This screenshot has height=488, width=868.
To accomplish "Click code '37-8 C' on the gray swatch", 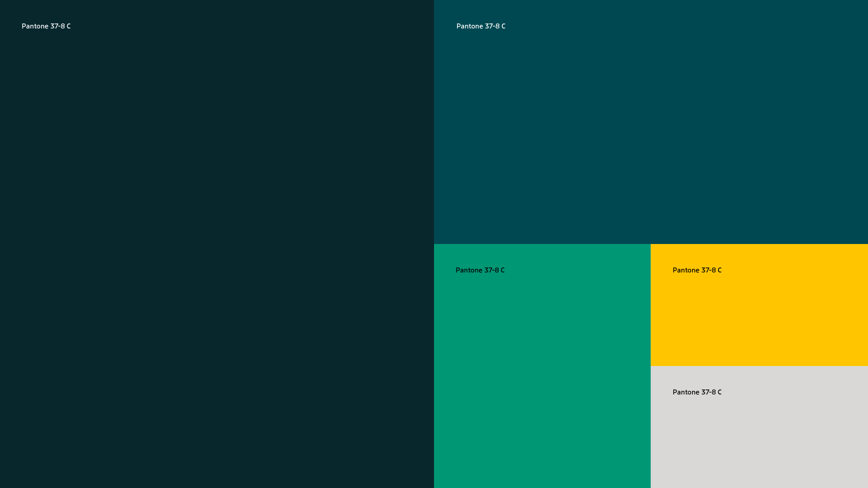I will click(712, 392).
